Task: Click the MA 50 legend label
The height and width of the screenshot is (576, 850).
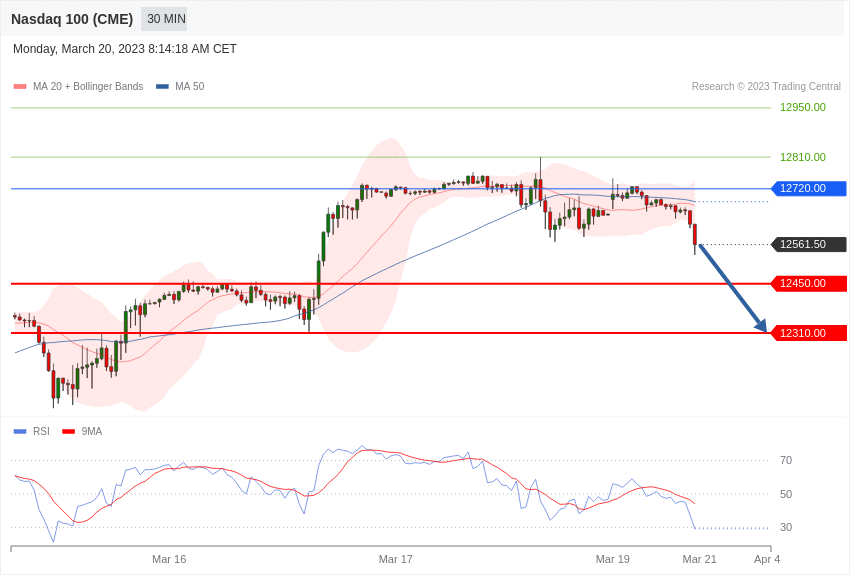Action: click(x=190, y=87)
